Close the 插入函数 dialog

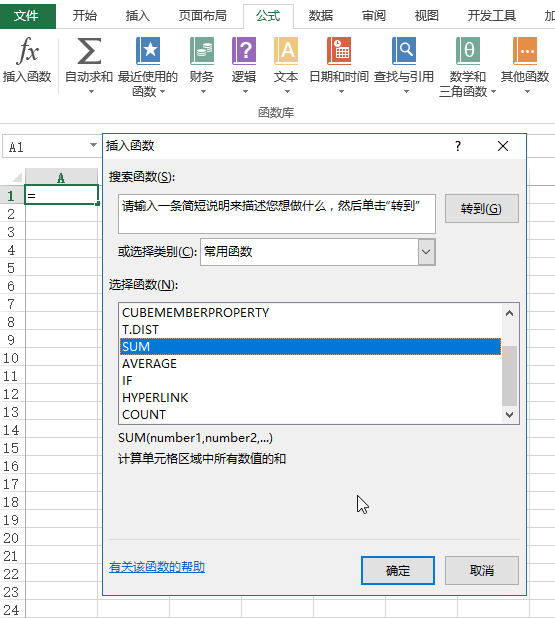(x=503, y=146)
